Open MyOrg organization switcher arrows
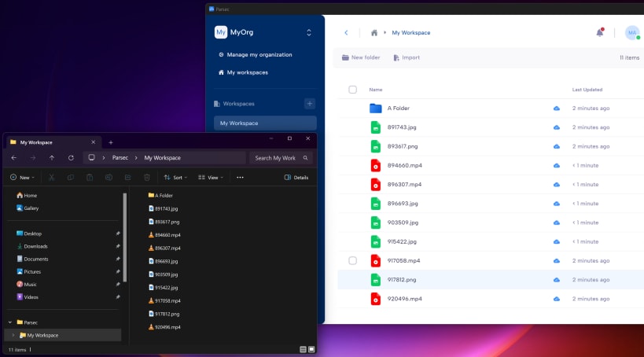The height and width of the screenshot is (357, 644). click(x=309, y=32)
